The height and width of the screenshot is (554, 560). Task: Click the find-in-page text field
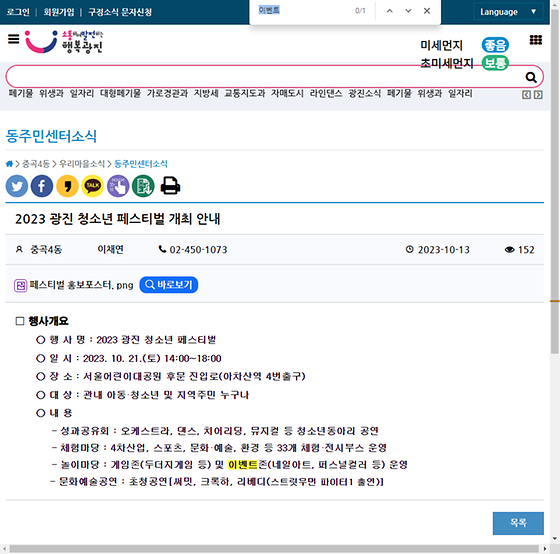point(304,11)
